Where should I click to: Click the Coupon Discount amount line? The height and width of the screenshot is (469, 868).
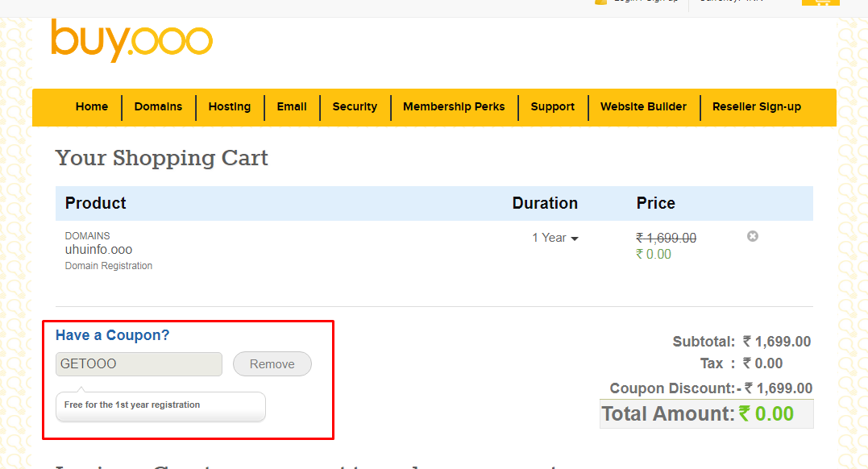coord(711,388)
